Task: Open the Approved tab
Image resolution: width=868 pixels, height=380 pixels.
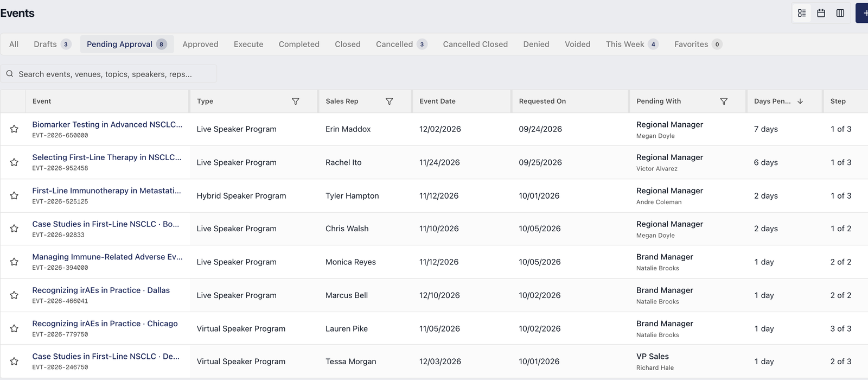Action: [200, 45]
